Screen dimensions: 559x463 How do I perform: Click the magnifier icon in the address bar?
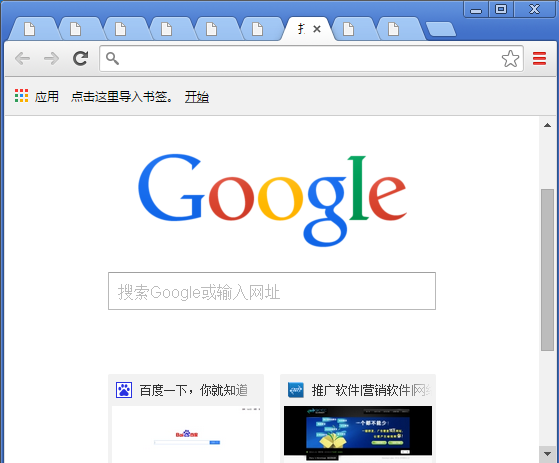point(112,58)
